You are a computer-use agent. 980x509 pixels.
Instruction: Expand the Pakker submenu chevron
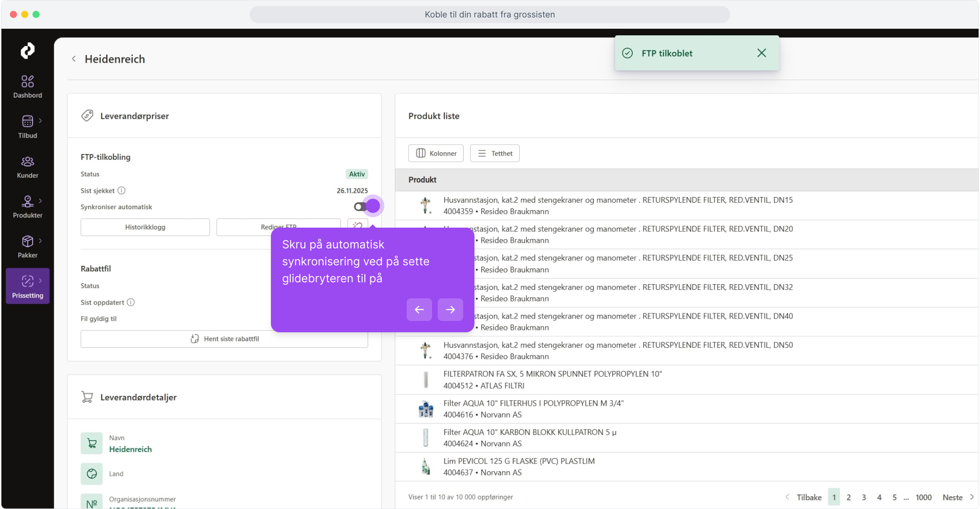[x=41, y=241]
